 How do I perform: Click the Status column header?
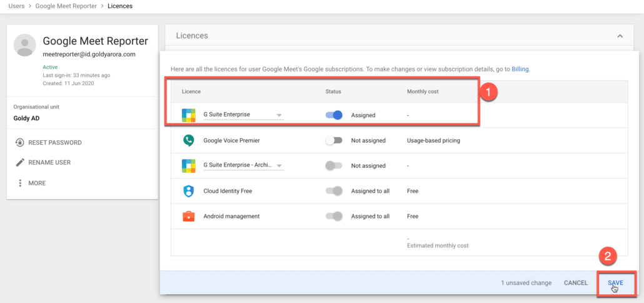pyautogui.click(x=333, y=91)
